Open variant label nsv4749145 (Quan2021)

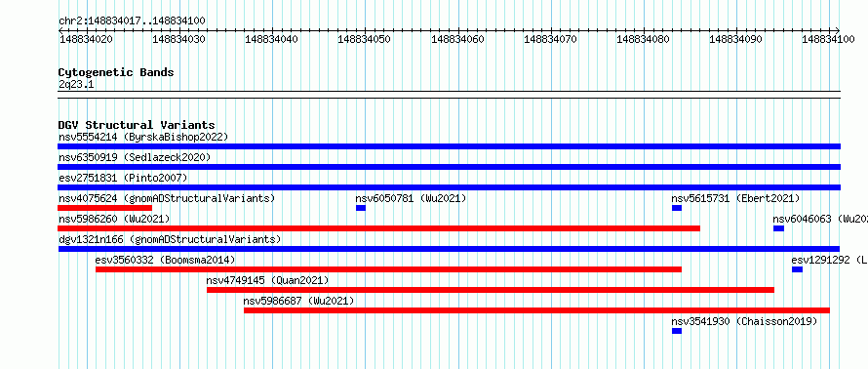pyautogui.click(x=267, y=280)
